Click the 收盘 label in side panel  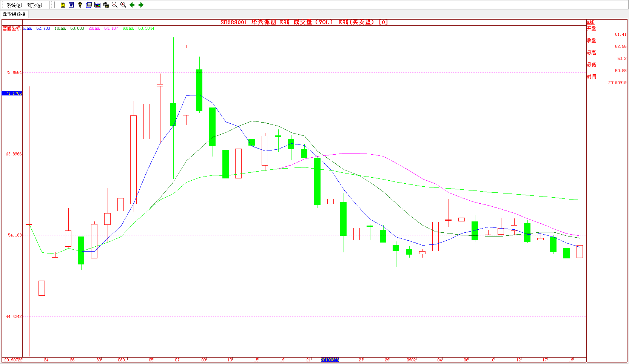pyautogui.click(x=591, y=40)
